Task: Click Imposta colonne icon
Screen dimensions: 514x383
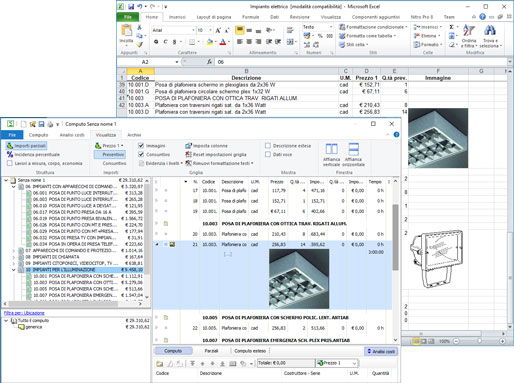Action: coord(188,146)
